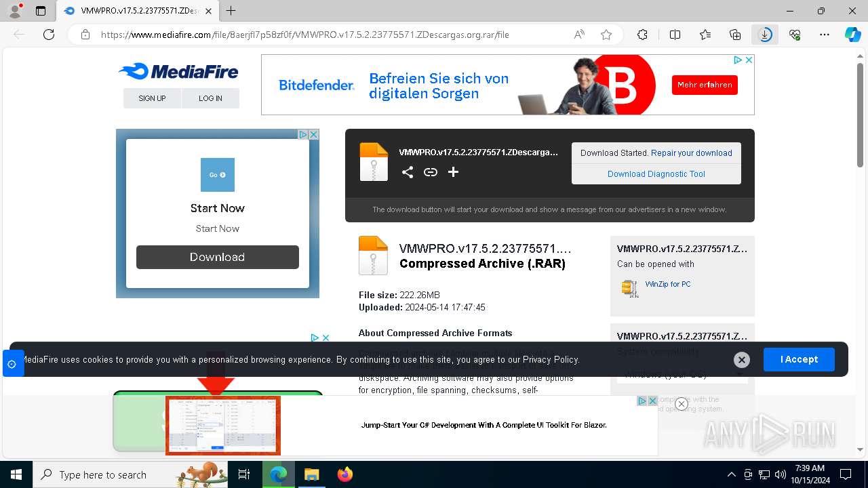
Task: Click the taskbar search box
Action: click(130, 474)
